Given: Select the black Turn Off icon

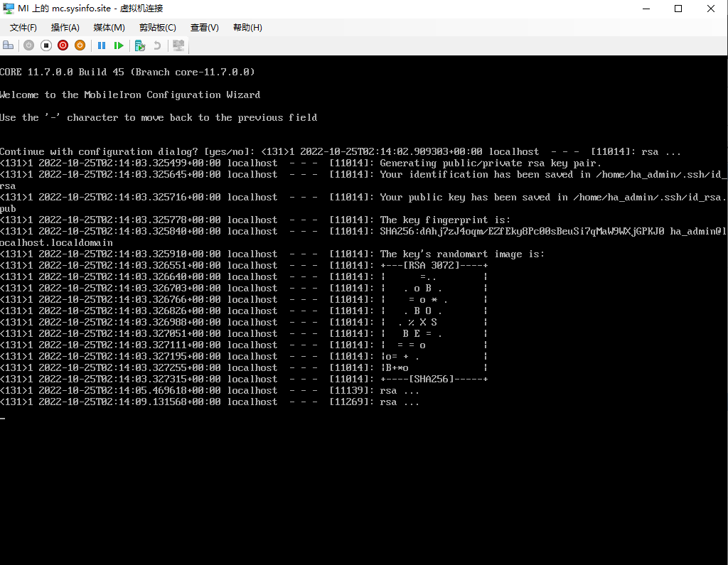Looking at the screenshot, I should coord(45,45).
